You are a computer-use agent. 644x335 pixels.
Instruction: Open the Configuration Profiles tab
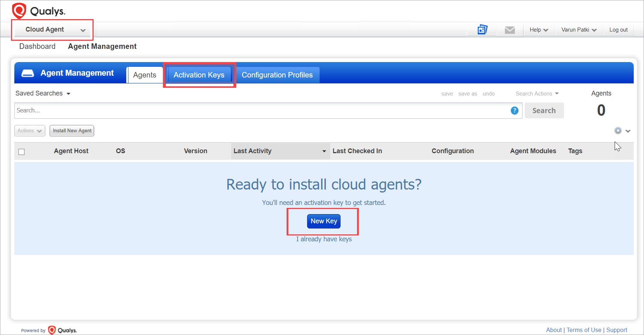277,75
